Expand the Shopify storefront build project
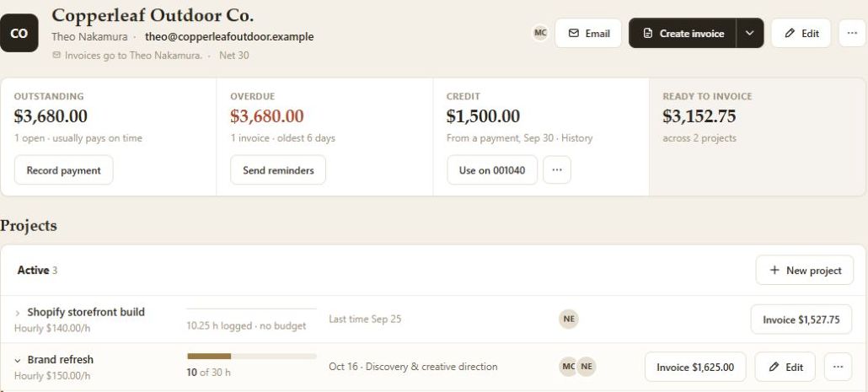Screen dimensions: 868x392 [x=18, y=313]
